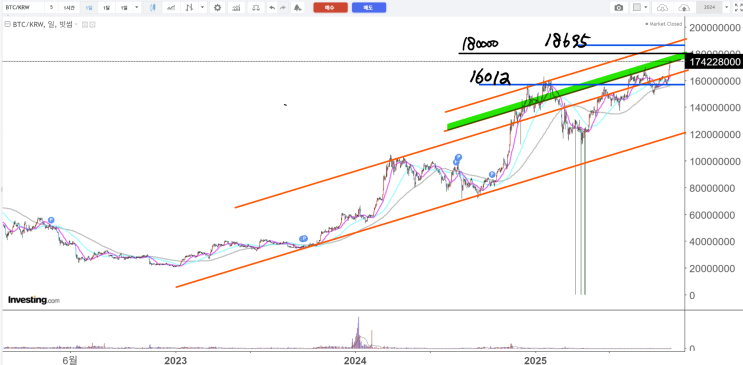Image resolution: width=743 pixels, height=365 pixels.
Task: Click the 60000000 price axis label
Action: click(713, 215)
